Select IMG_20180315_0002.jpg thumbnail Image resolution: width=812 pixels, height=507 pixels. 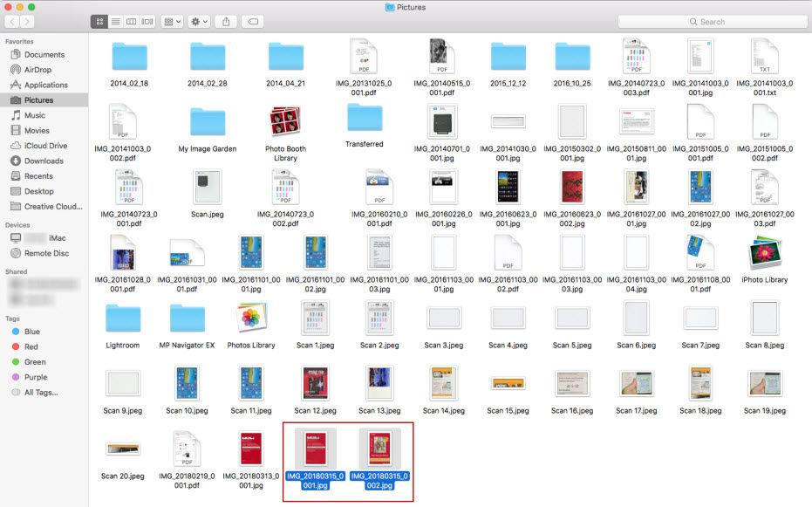[x=379, y=449]
